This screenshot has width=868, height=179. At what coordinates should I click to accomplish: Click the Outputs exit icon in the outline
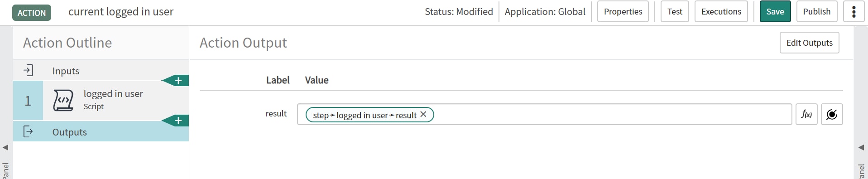28,131
